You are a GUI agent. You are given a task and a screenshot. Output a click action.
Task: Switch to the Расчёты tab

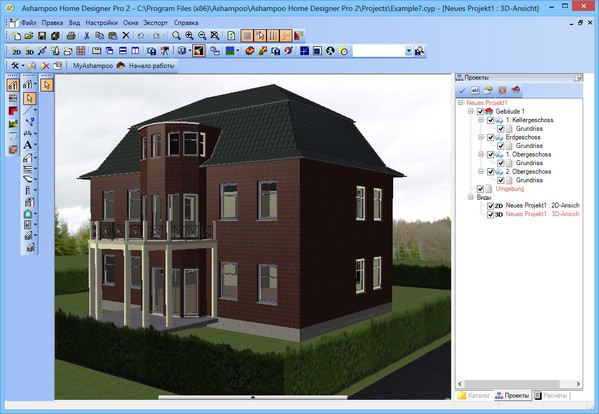click(x=551, y=396)
